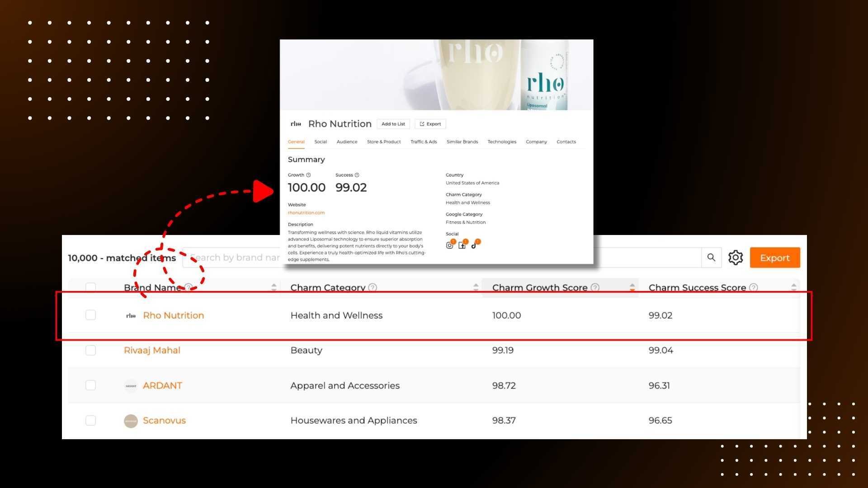Select the Rivaaj Mahal row checkbox
The width and height of the screenshot is (868, 488).
(90, 350)
